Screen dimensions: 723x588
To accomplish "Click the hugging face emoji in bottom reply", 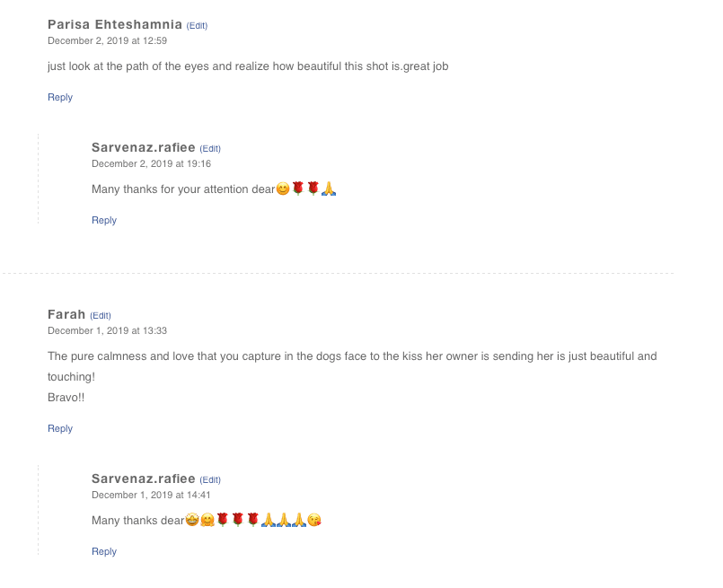I will coord(206,521).
